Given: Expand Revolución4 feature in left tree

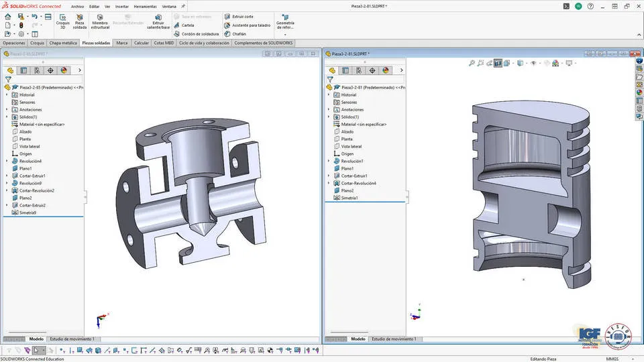Looking at the screenshot, I should [x=7, y=162].
